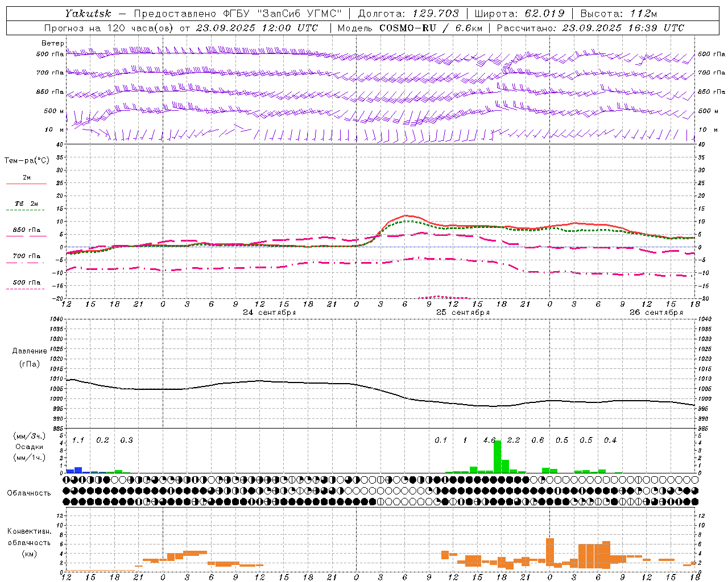Screen dimensions: 728x582
Task: Click the '4.6' peak precipitation value
Action: pyautogui.click(x=489, y=440)
